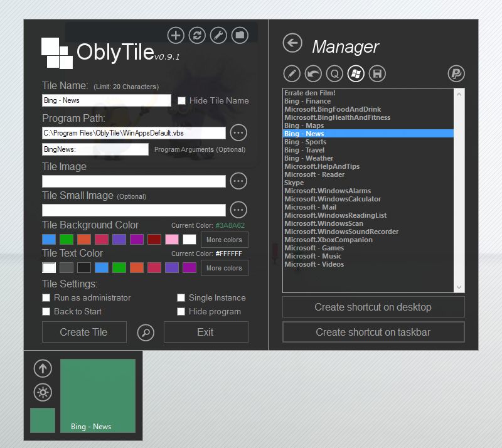Click the Q circle icon in Manager
502x448 pixels.
click(334, 73)
